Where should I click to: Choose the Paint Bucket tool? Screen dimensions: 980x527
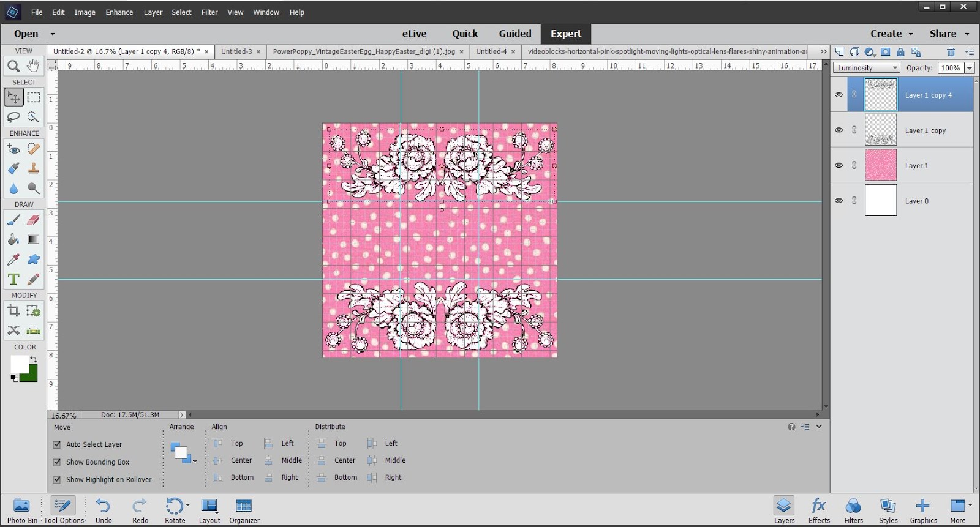point(13,239)
